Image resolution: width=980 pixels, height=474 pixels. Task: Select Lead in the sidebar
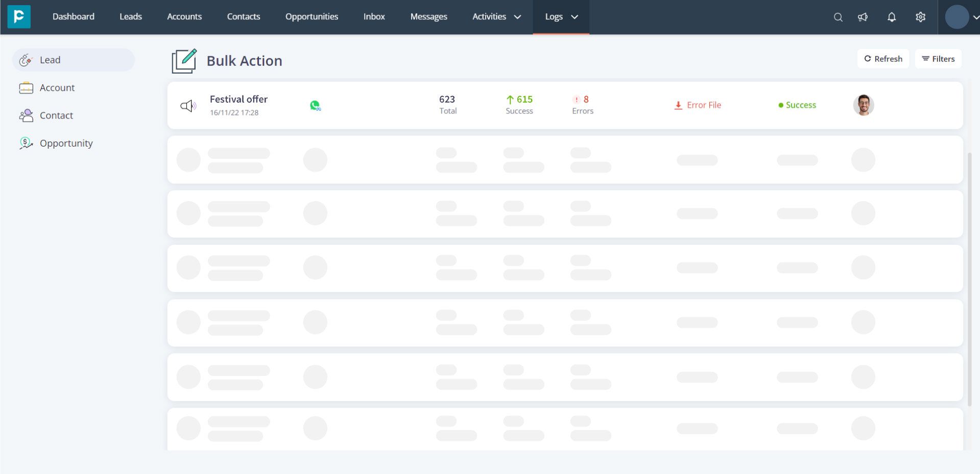pos(74,60)
